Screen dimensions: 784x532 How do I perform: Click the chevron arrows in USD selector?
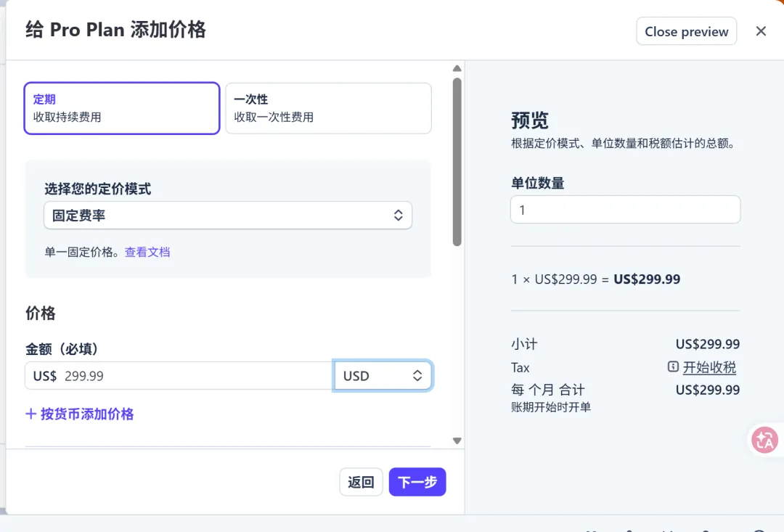click(417, 376)
